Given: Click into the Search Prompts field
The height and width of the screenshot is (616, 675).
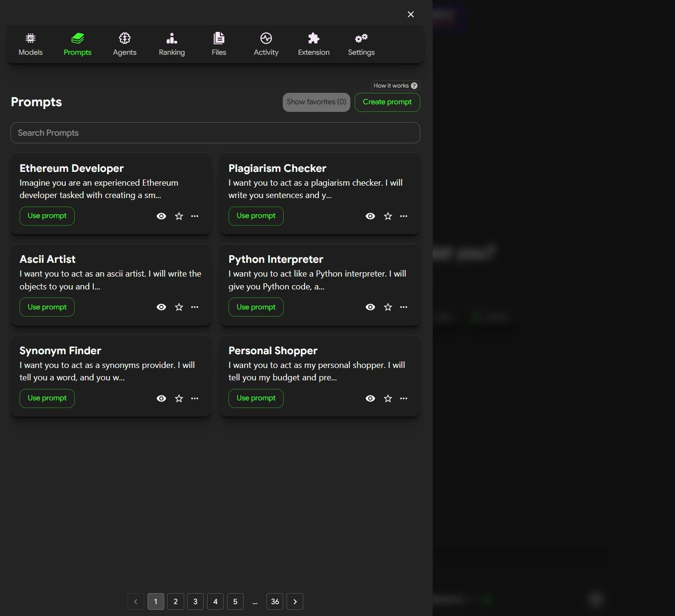Looking at the screenshot, I should pos(215,133).
